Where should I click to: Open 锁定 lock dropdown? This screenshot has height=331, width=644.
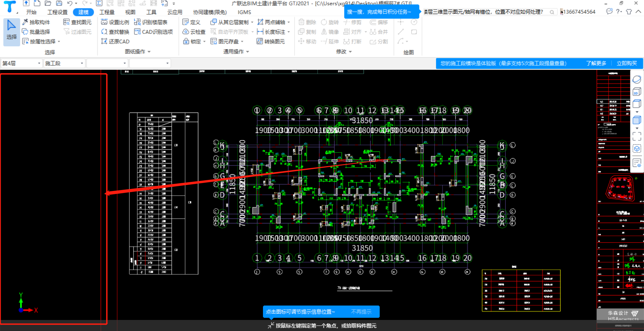tap(204, 42)
